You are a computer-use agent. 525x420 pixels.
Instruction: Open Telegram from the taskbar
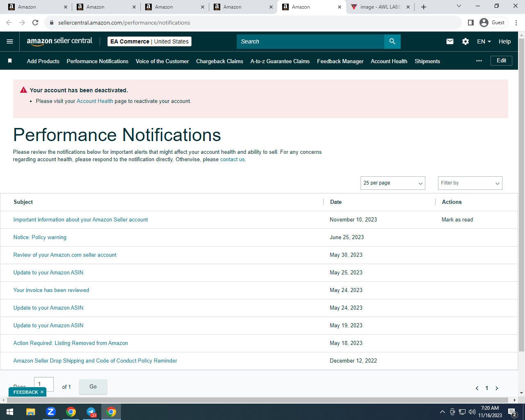[91, 412]
